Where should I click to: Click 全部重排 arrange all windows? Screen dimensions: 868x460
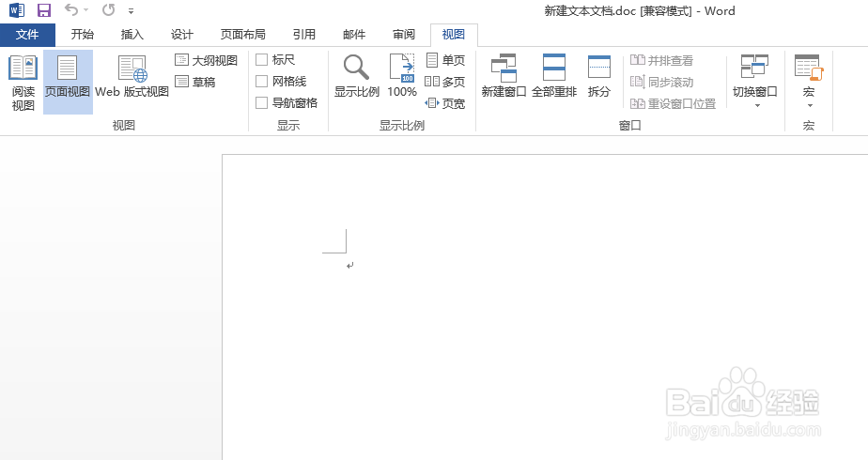pyautogui.click(x=554, y=76)
